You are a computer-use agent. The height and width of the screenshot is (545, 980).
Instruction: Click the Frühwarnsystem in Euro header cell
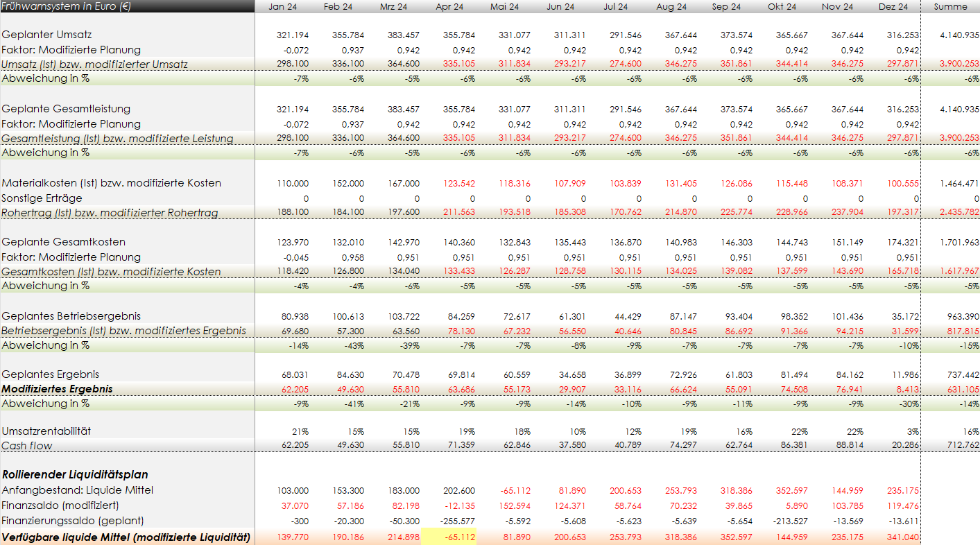coord(67,7)
